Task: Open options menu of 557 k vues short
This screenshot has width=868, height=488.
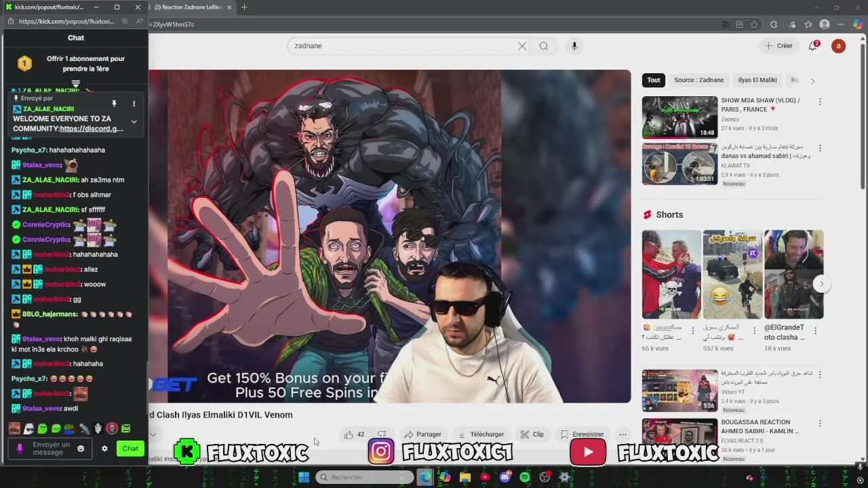Action: tap(754, 331)
